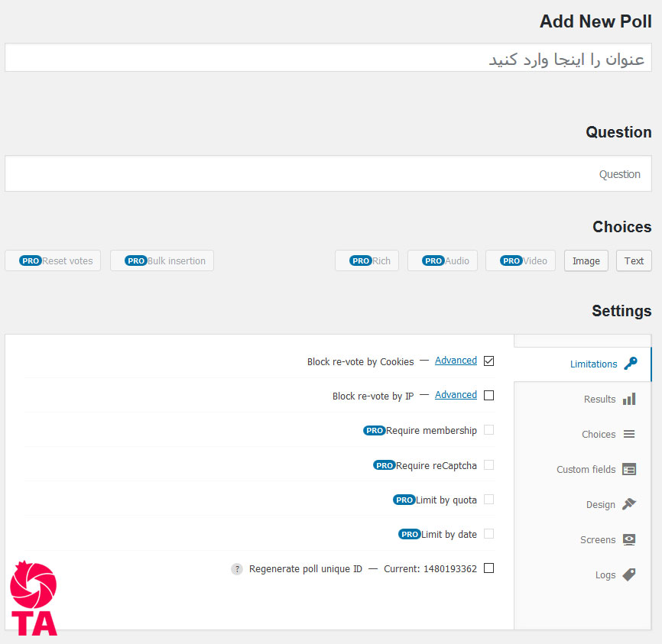Click the Design paintbrush icon
The width and height of the screenshot is (662, 644).
pos(629,504)
